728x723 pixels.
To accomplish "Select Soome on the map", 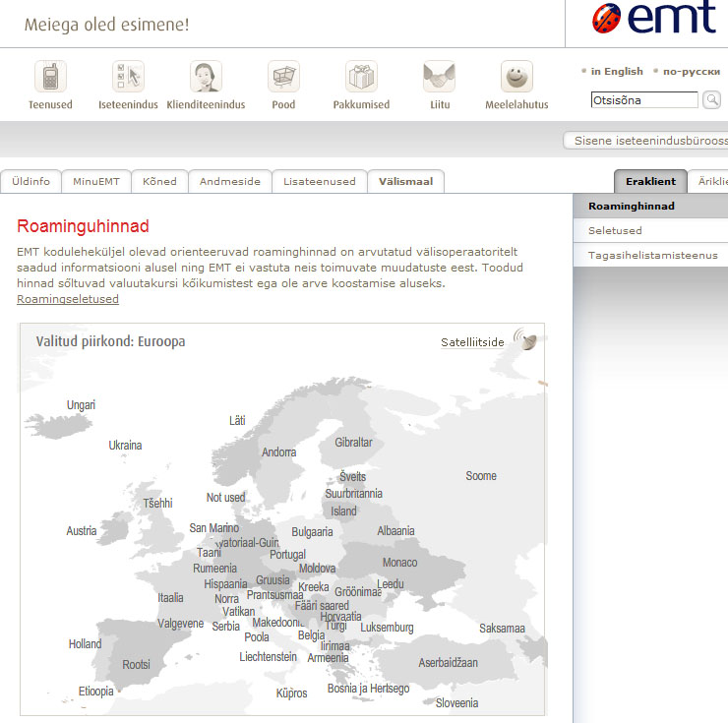I will [481, 476].
